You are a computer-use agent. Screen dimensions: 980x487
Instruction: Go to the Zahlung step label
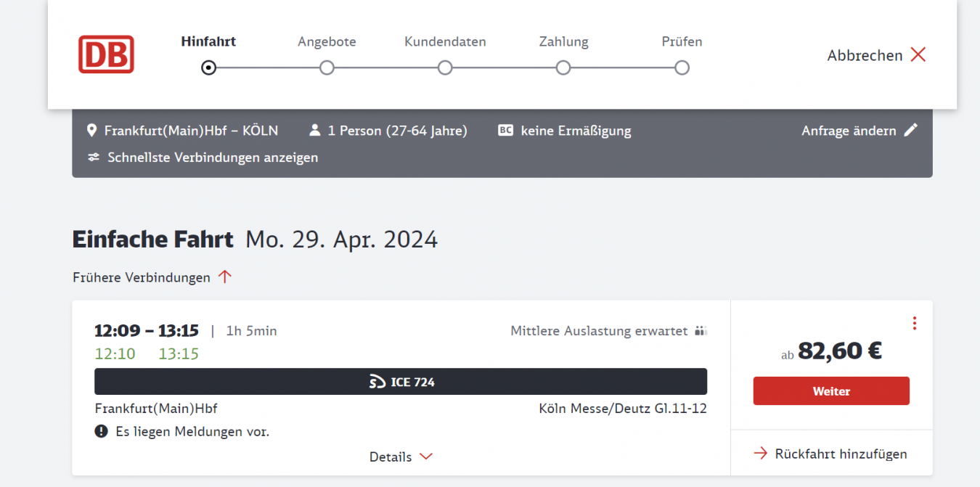[563, 42]
